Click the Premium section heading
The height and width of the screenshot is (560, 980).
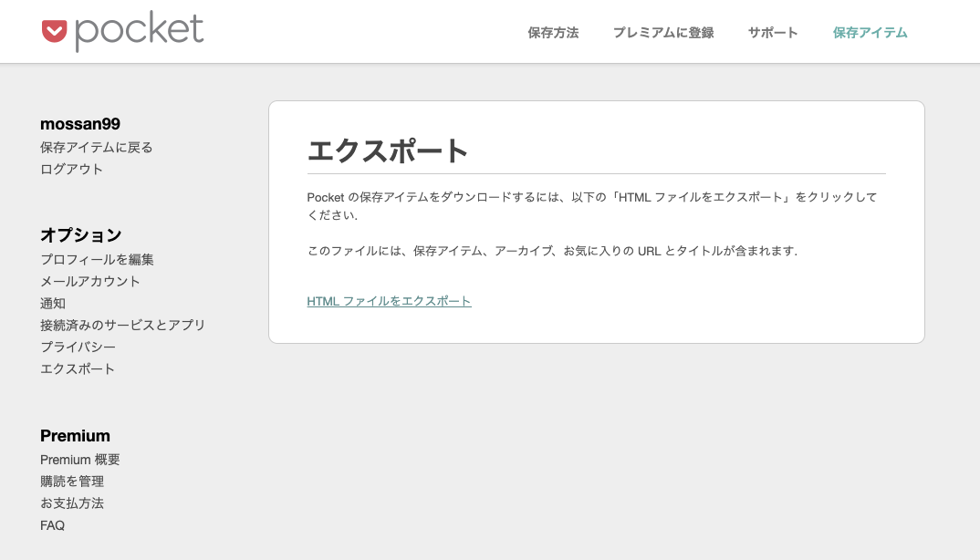(x=75, y=436)
